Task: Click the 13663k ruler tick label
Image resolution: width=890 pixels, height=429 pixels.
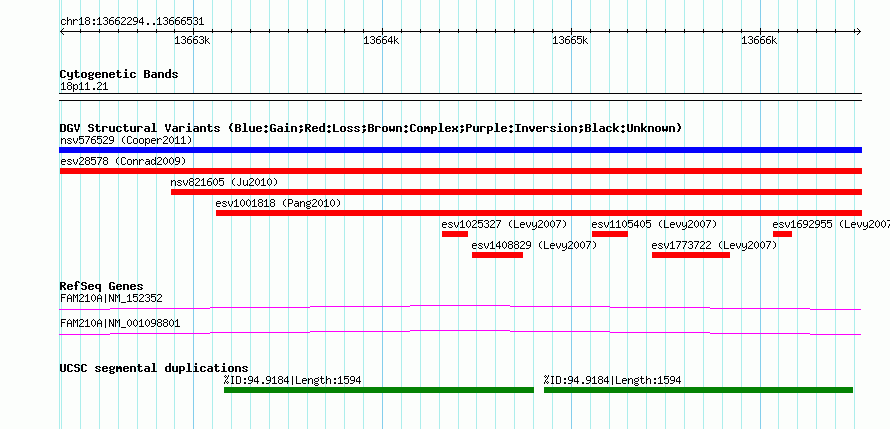Action: 192,40
